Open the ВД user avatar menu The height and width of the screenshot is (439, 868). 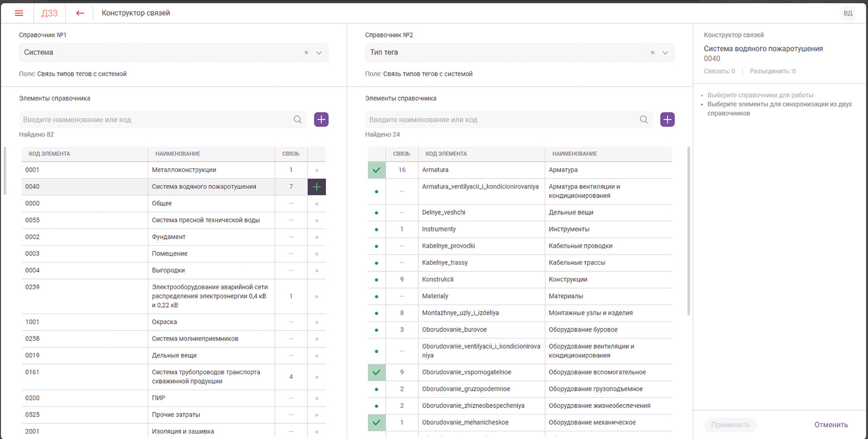(x=848, y=13)
